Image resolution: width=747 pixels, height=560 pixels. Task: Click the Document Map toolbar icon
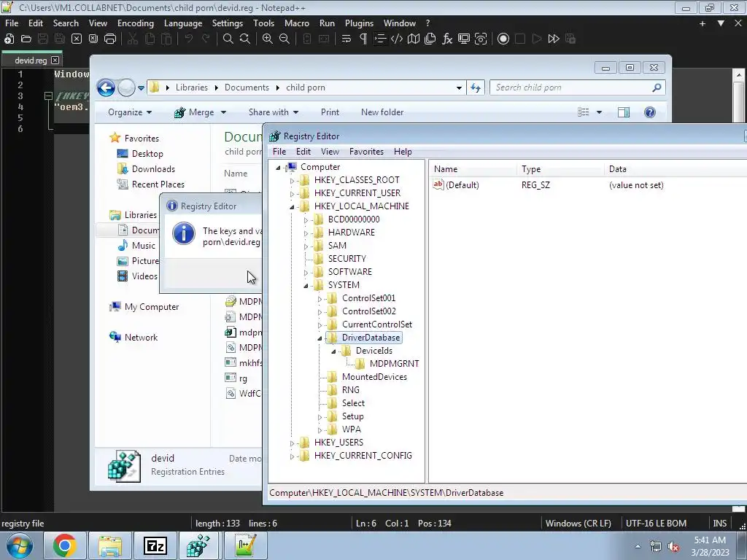pyautogui.click(x=414, y=39)
